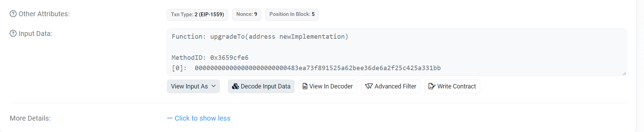Open the View In Decoder button
Image resolution: width=644 pixels, height=132 pixels.
tap(328, 86)
